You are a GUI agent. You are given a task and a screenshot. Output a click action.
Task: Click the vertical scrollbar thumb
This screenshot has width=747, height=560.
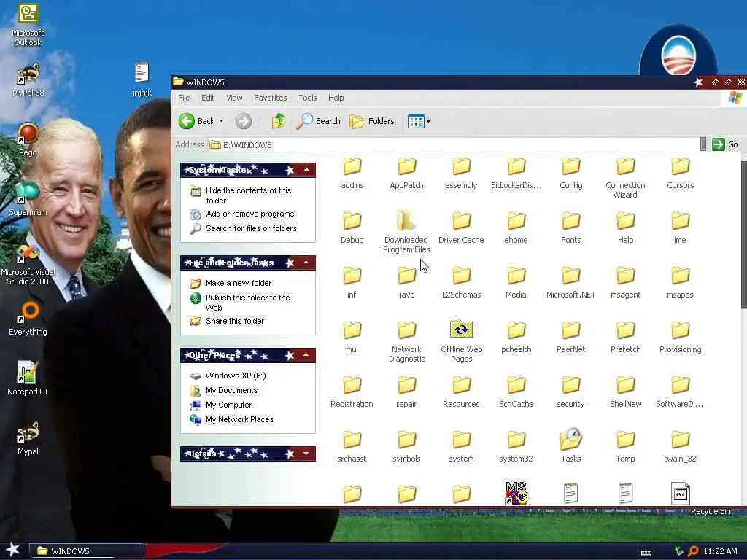tap(743, 234)
